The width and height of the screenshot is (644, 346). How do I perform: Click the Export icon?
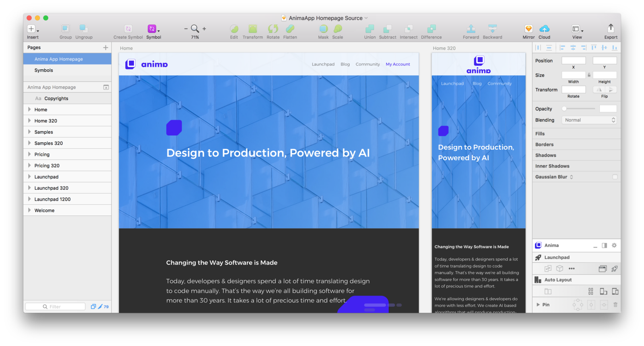point(611,28)
